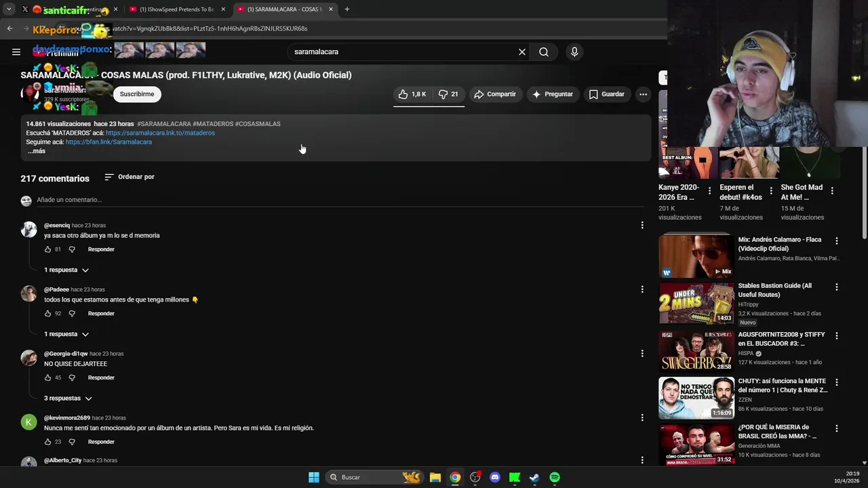868x488 pixels.
Task: Share the video via Compartir
Action: tap(495, 94)
